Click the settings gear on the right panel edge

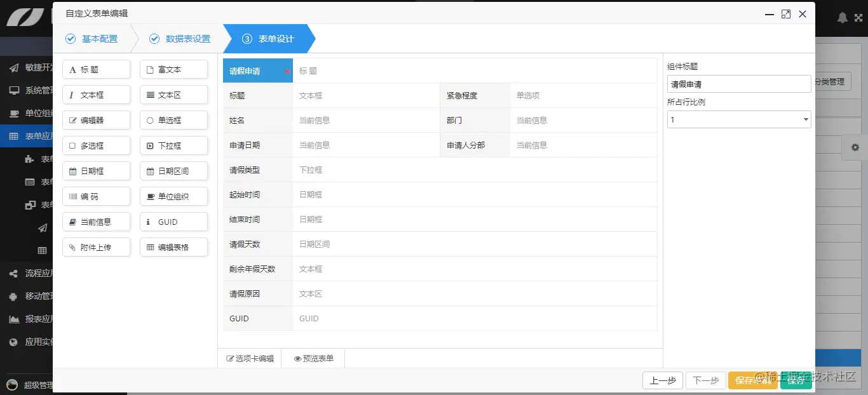coord(855,147)
